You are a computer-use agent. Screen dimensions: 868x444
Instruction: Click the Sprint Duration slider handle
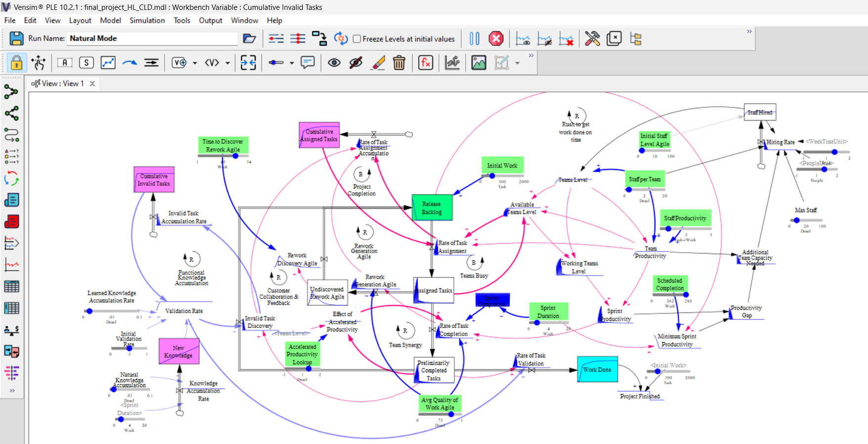pyautogui.click(x=537, y=322)
